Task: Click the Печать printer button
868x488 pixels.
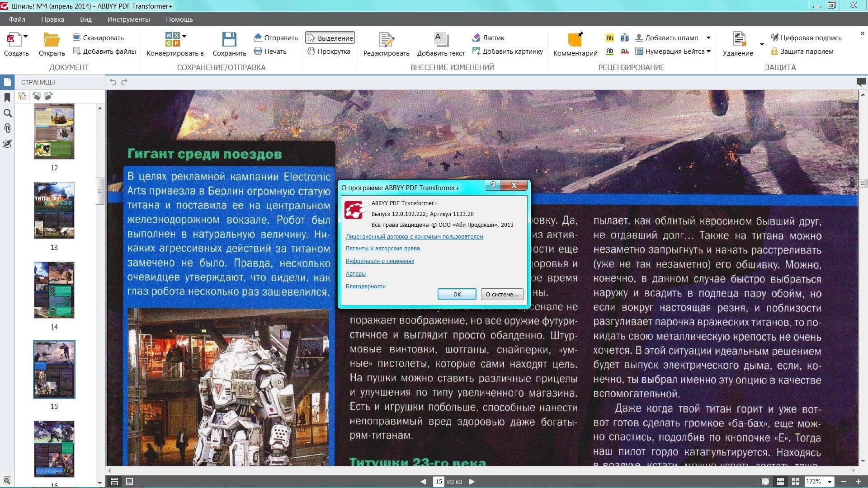Action: tap(270, 51)
